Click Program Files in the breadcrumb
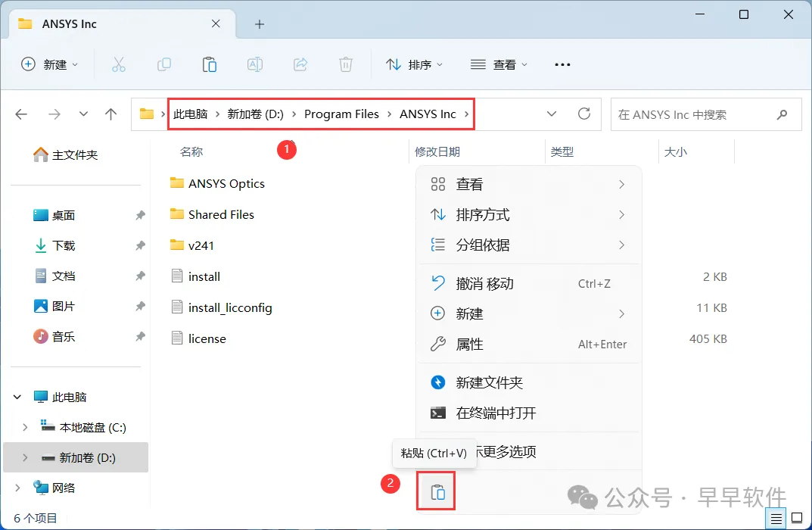The width and height of the screenshot is (812, 530). pos(341,114)
